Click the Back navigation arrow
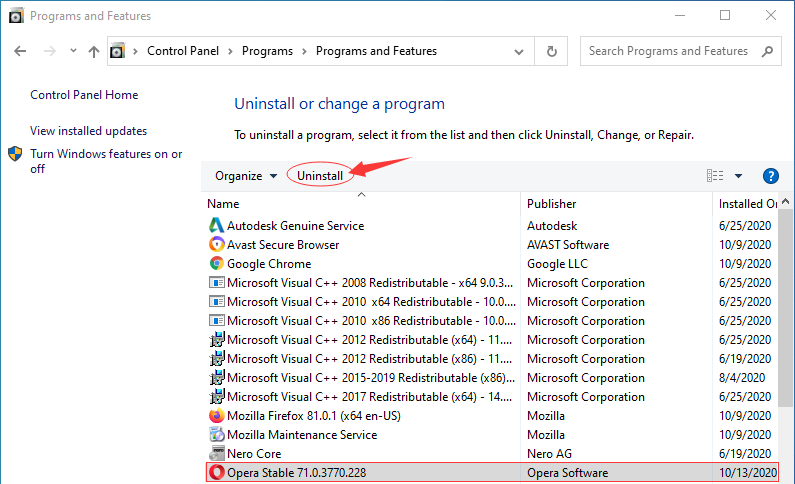 pos(20,51)
